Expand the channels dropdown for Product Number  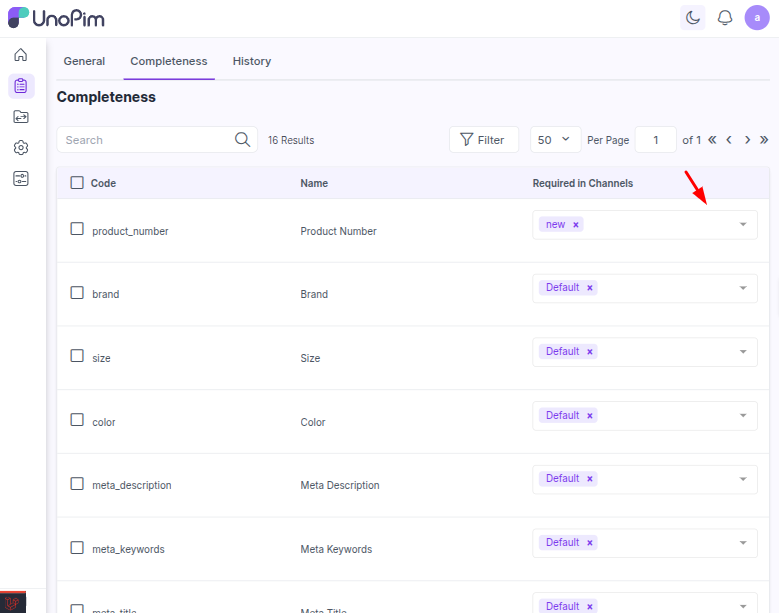pyautogui.click(x=742, y=225)
